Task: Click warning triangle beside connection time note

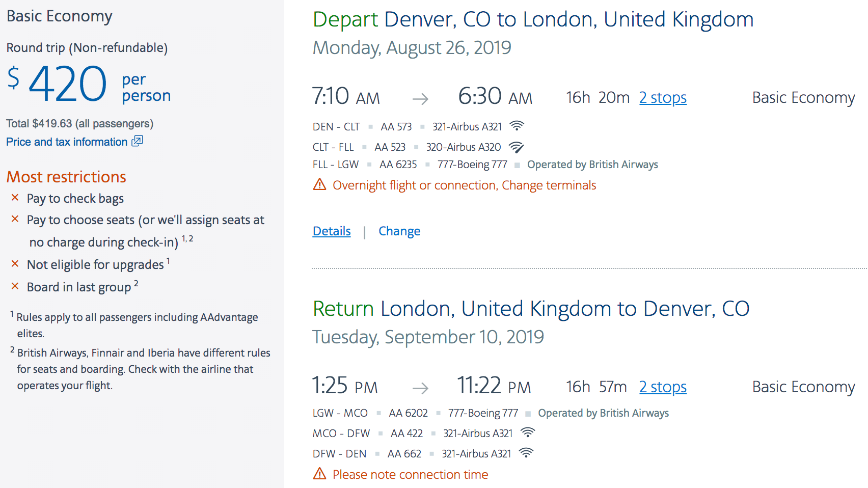Action: coord(319,474)
